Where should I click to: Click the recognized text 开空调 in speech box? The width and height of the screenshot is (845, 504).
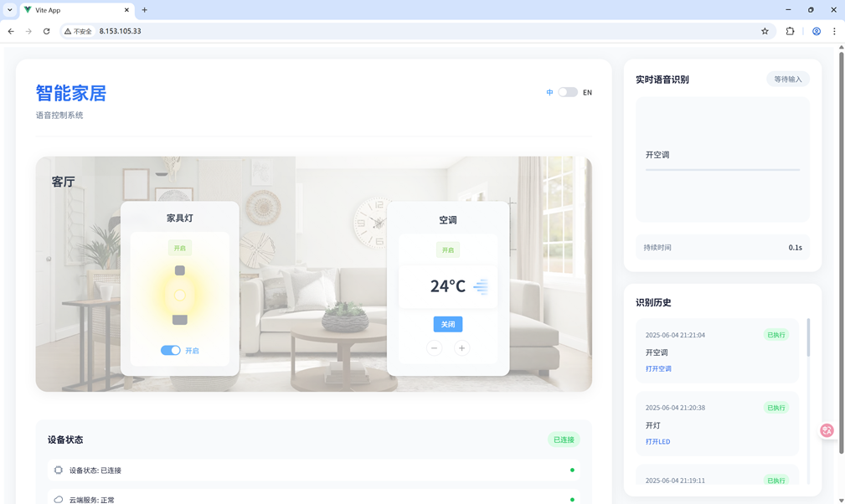(x=657, y=155)
